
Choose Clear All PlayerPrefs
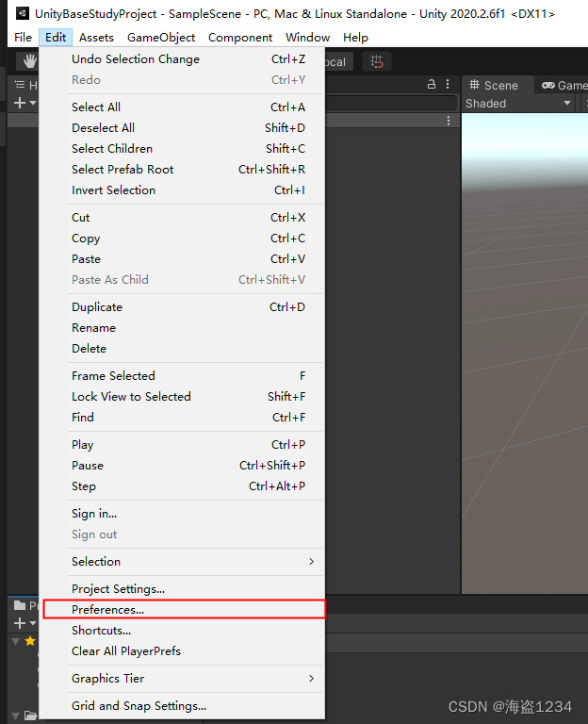coord(184,651)
